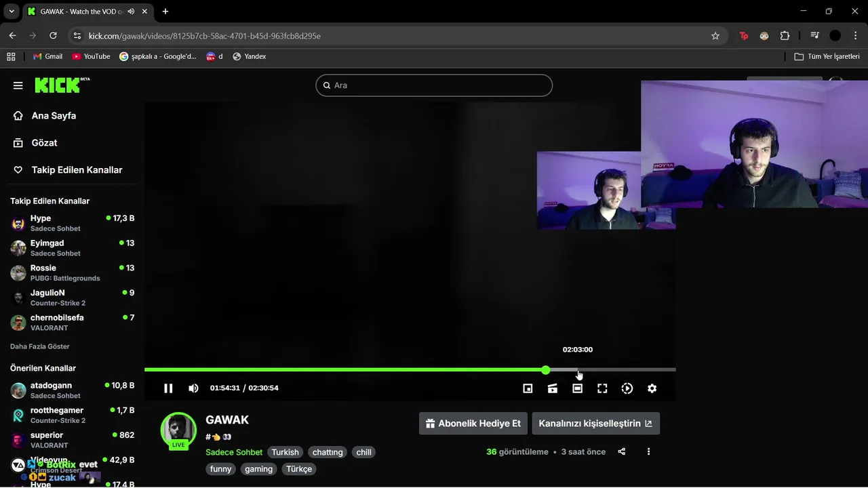Open the şapkalı a Google bookmark

[158, 56]
